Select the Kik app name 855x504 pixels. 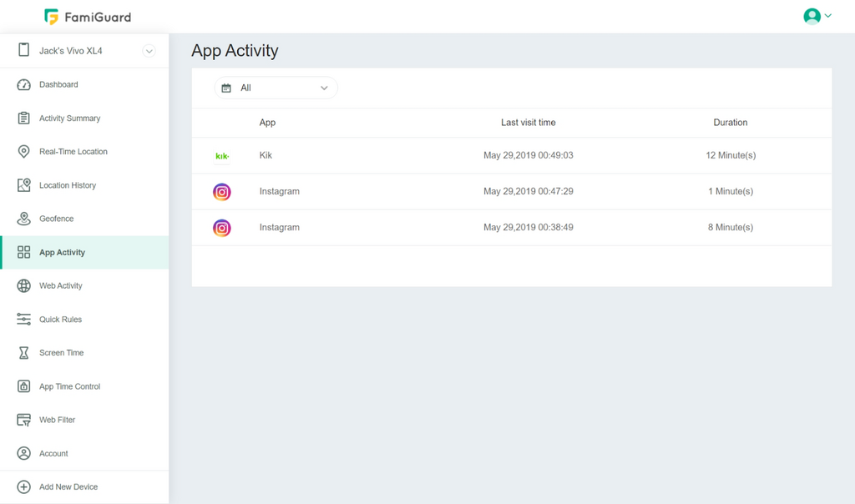coord(266,155)
